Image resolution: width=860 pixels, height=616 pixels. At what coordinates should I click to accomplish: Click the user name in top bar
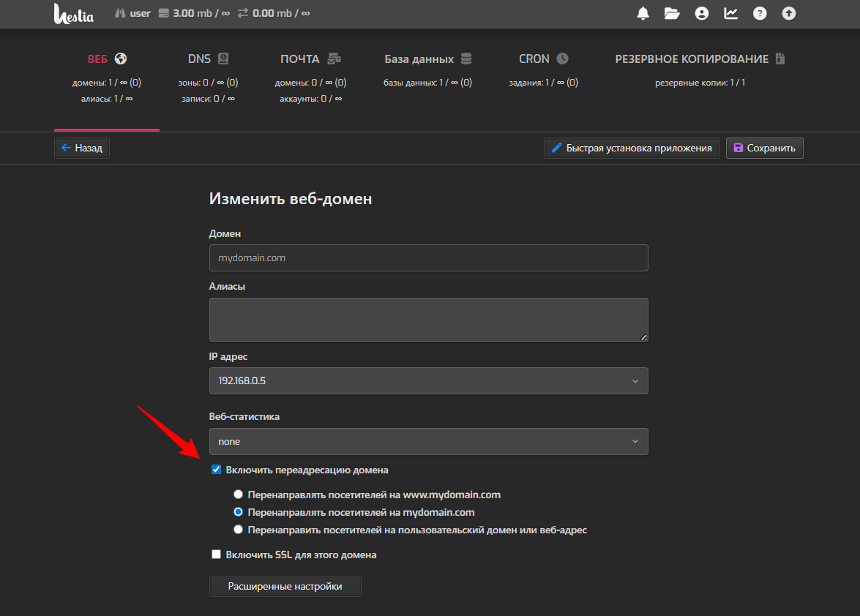140,13
